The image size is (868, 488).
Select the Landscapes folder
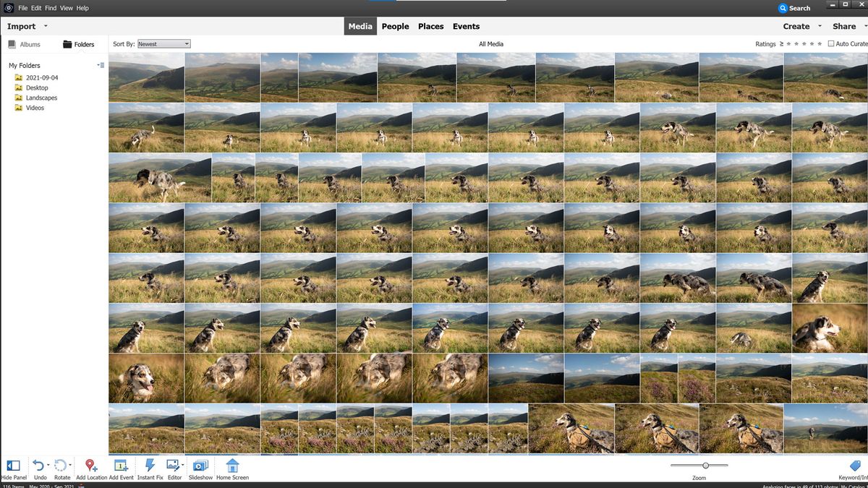(42, 98)
